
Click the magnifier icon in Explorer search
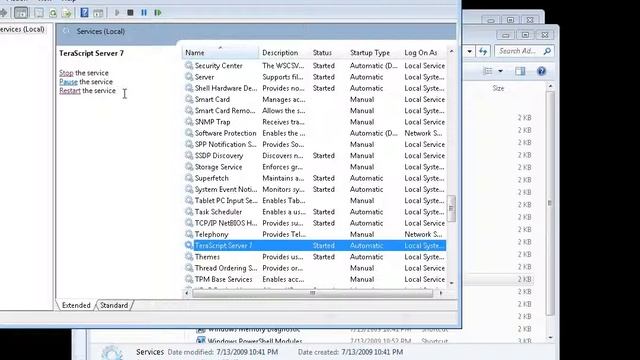[547, 51]
